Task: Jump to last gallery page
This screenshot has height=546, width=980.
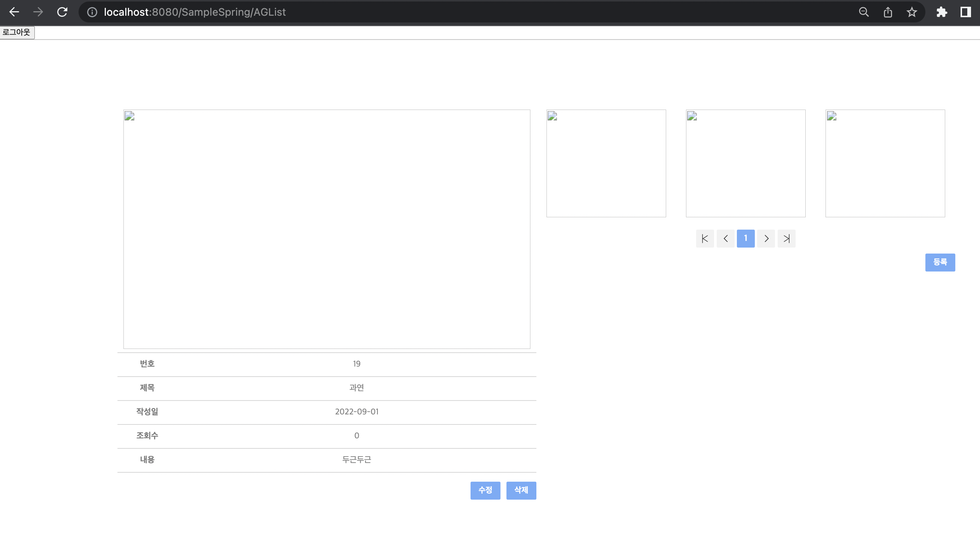Action: pos(786,239)
